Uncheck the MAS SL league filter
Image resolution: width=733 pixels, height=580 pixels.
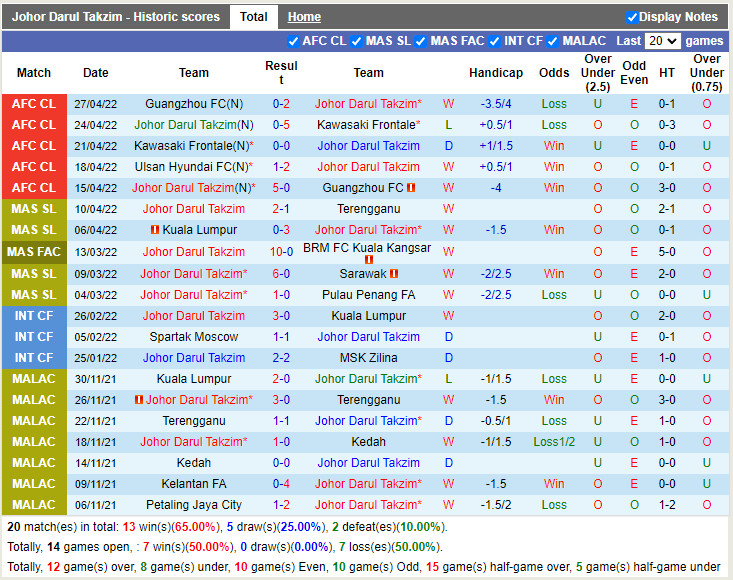(x=357, y=41)
